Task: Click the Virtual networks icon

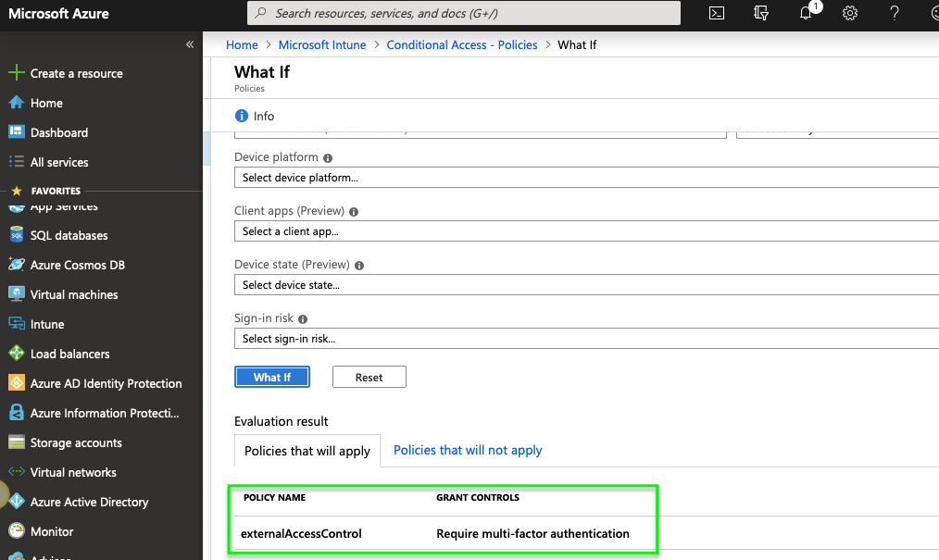Action: click(16, 471)
